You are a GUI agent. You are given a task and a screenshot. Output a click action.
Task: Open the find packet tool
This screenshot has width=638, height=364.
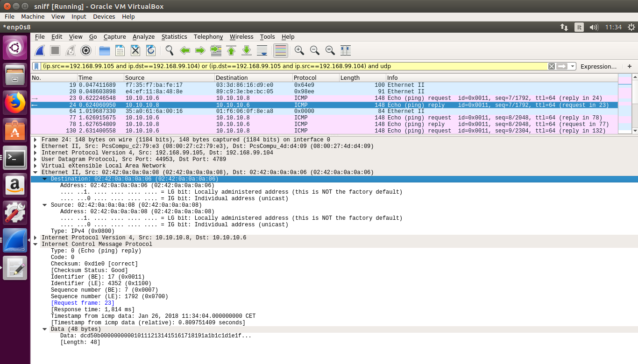[169, 50]
